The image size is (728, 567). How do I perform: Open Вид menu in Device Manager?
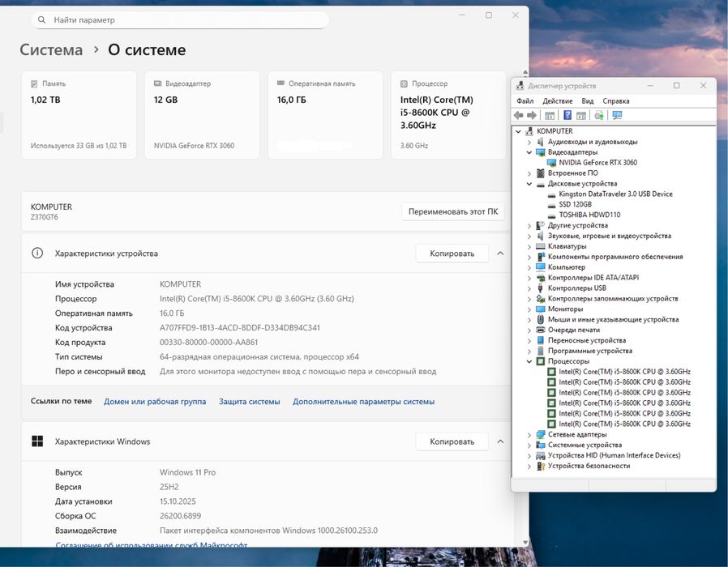(588, 100)
